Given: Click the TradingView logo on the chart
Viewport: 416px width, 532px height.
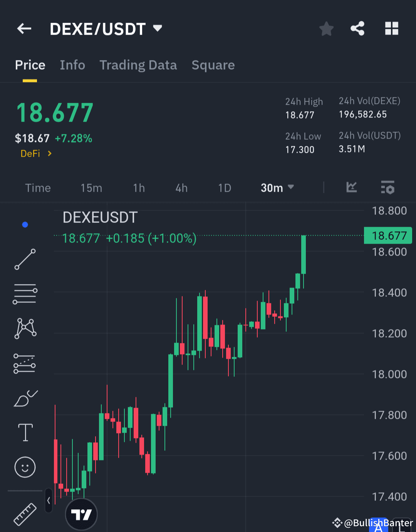Looking at the screenshot, I should (x=81, y=514).
